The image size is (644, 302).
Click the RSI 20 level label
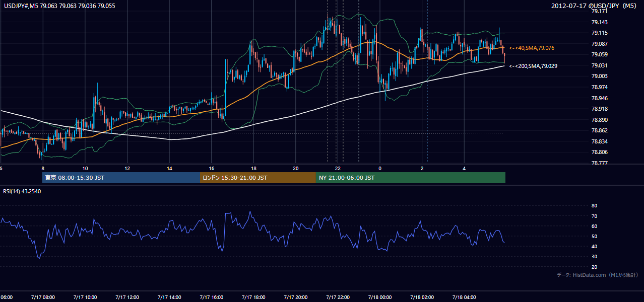click(x=594, y=267)
